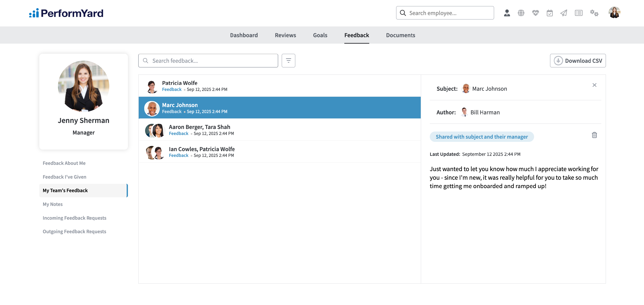Click Feedback link under Aaron Berger, Tara Shah

point(179,133)
